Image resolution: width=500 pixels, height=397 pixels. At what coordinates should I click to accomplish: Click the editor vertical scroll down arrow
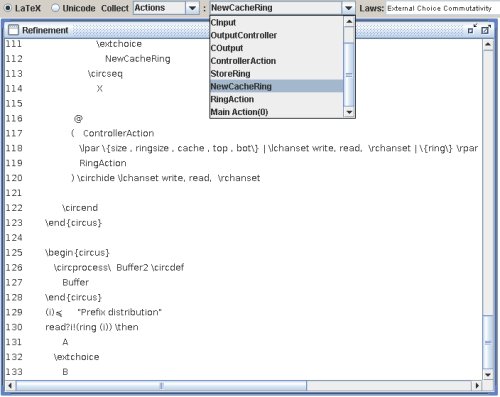click(488, 374)
